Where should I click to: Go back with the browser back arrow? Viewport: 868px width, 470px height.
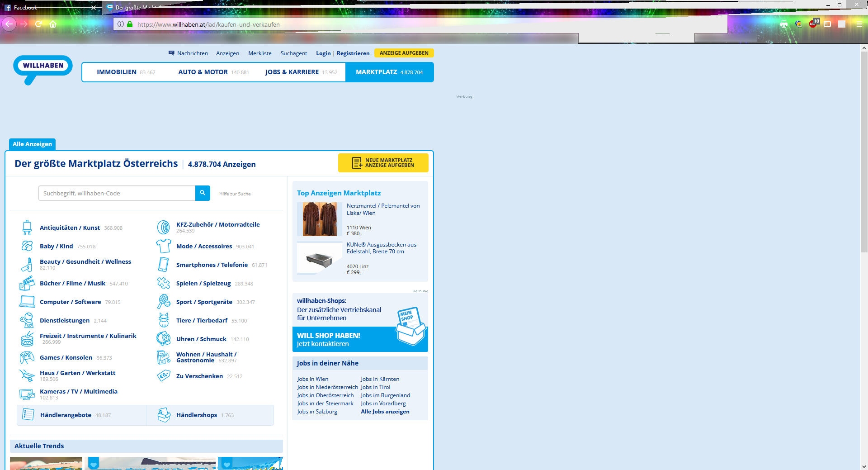click(x=9, y=24)
